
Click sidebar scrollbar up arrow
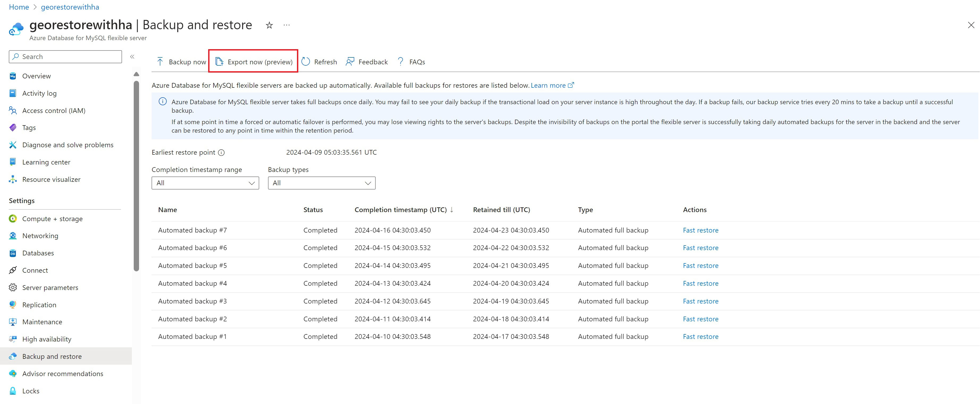[136, 74]
